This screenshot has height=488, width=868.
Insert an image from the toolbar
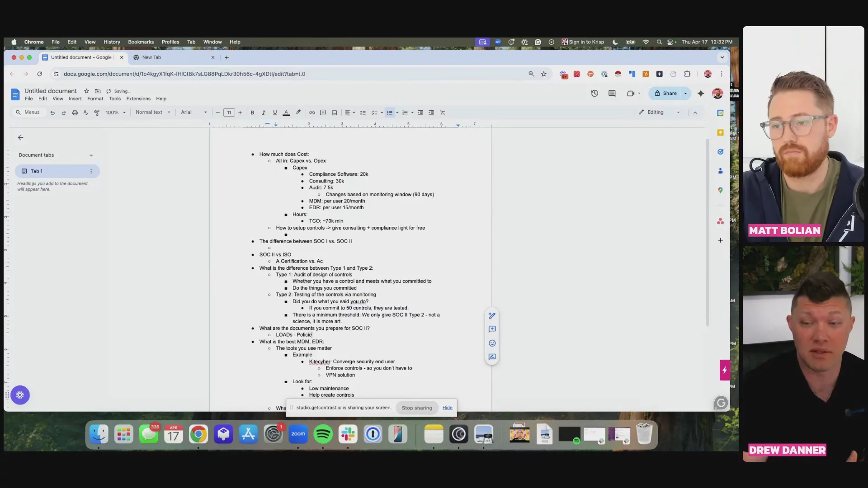335,113
